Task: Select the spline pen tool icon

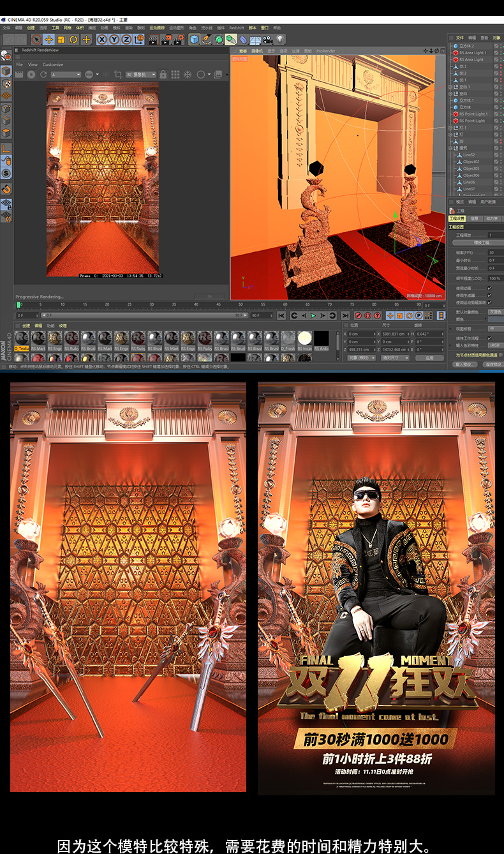Action: 207,40
